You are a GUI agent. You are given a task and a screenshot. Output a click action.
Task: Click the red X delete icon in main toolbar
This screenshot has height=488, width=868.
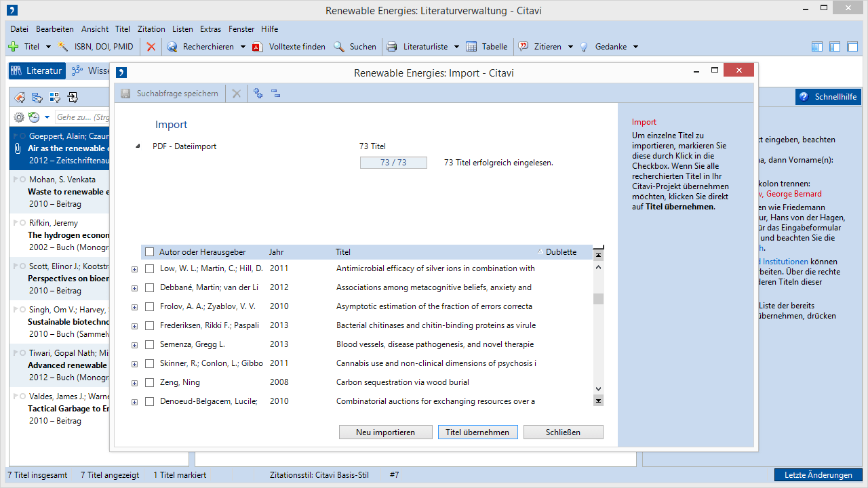pyautogui.click(x=151, y=47)
